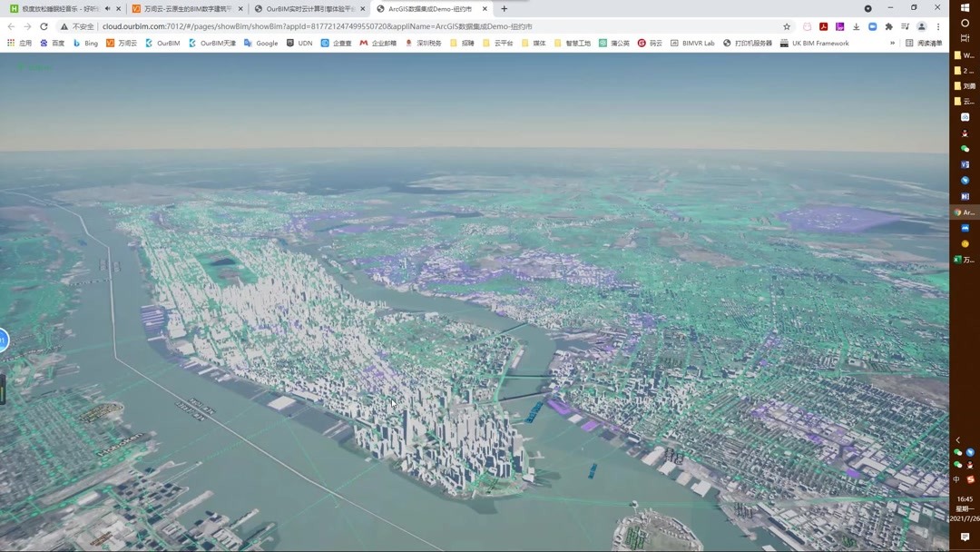The width and height of the screenshot is (980, 552).
Task: Open the Chrome three-dot menu
Action: (937, 26)
